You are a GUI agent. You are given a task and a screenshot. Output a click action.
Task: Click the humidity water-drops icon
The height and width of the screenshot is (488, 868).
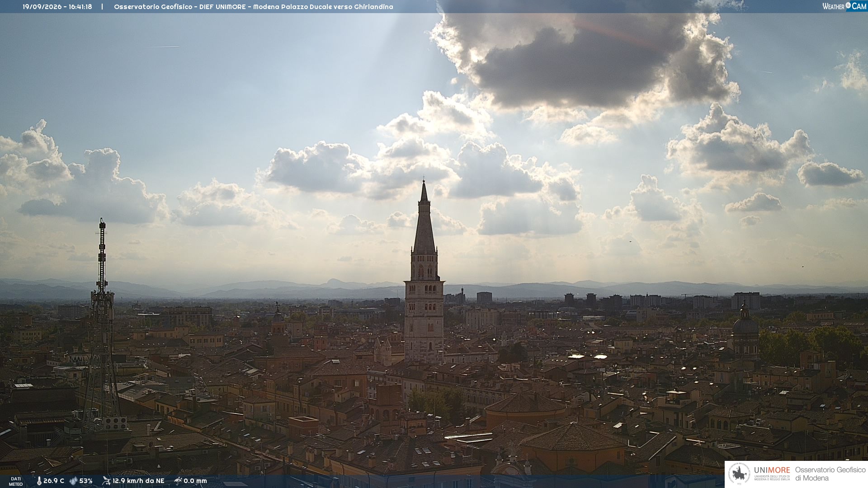pos(73,481)
